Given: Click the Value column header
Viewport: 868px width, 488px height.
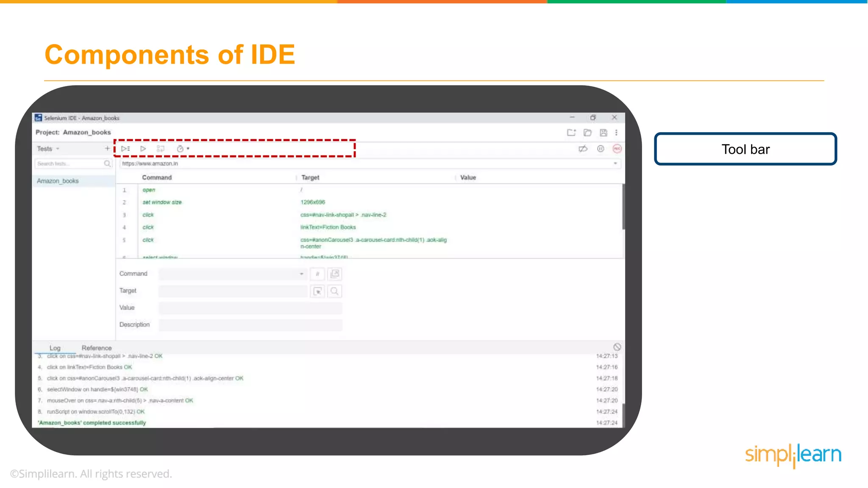Looking at the screenshot, I should coord(468,177).
